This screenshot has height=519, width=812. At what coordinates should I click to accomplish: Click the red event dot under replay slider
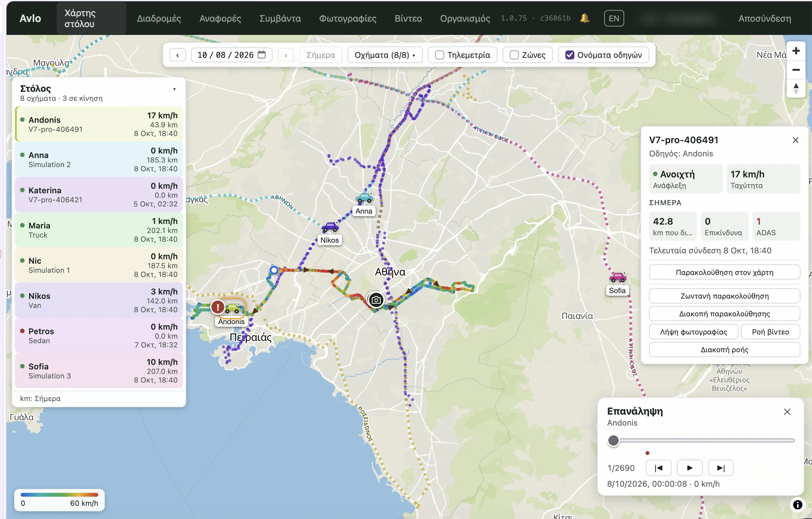[647, 453]
